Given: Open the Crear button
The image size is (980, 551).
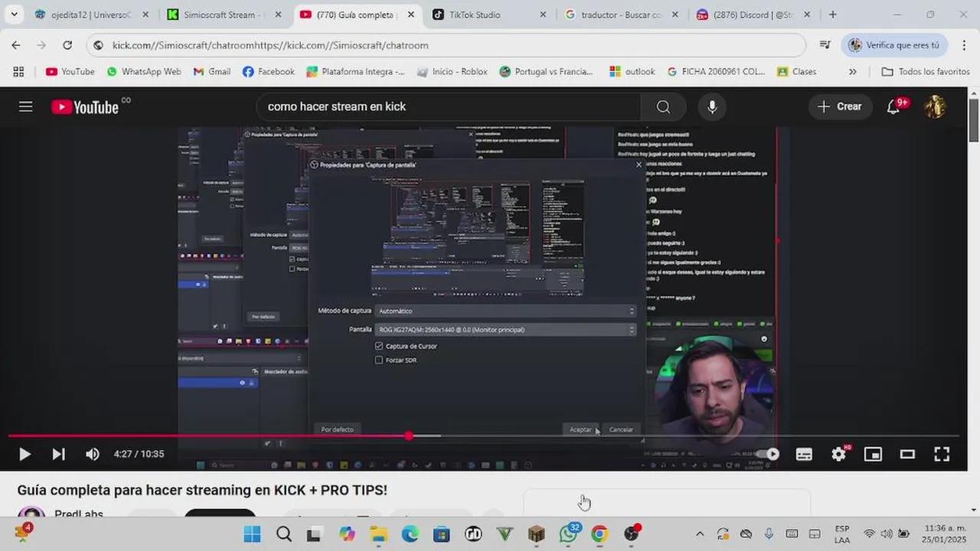Looking at the screenshot, I should click(x=840, y=106).
